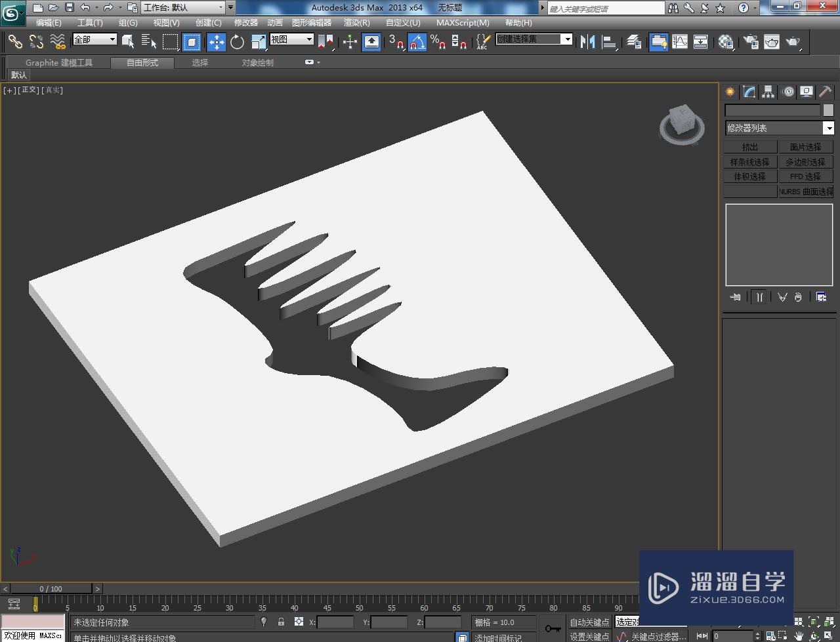This screenshot has width=840, height=642.
Task: Click the Mirror tool icon
Action: click(588, 42)
